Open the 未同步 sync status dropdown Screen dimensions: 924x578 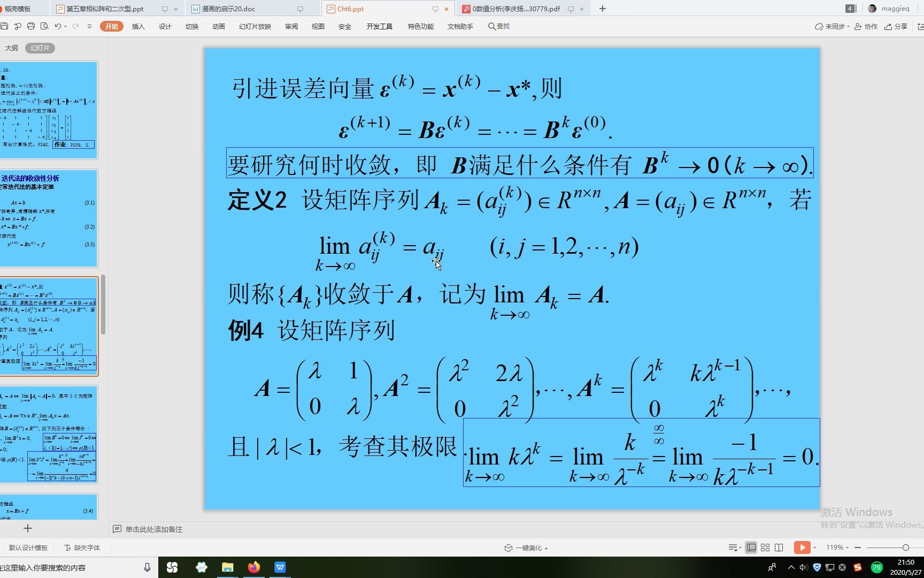point(832,26)
